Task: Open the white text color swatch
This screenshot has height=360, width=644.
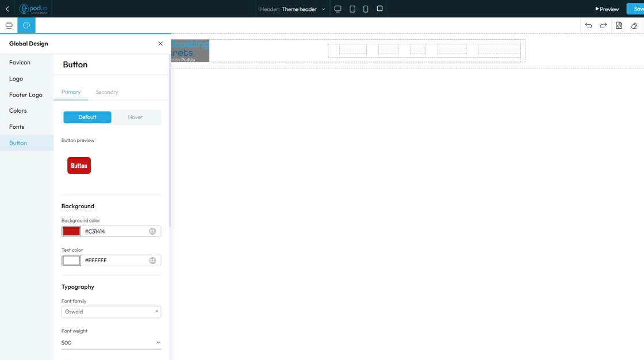Action: (x=71, y=261)
